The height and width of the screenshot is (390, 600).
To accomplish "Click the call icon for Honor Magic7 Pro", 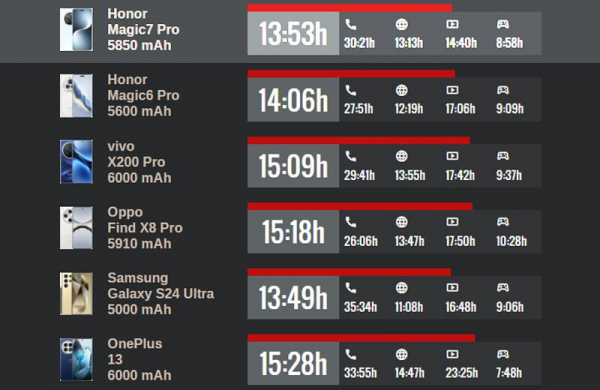I will [351, 25].
